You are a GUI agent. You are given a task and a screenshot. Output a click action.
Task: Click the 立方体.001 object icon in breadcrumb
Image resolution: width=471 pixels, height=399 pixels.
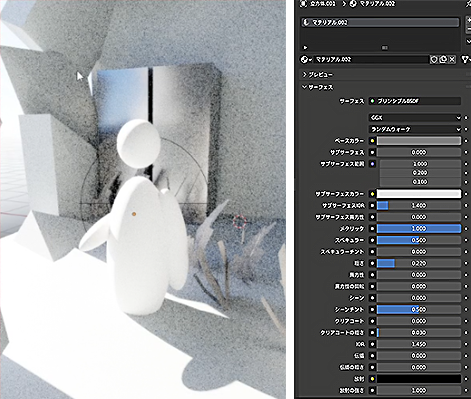(304, 4)
